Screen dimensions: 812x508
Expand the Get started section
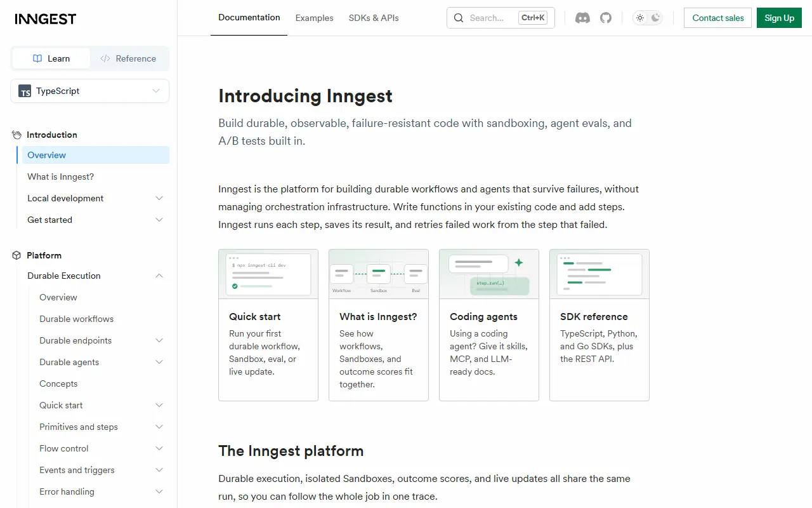(159, 220)
